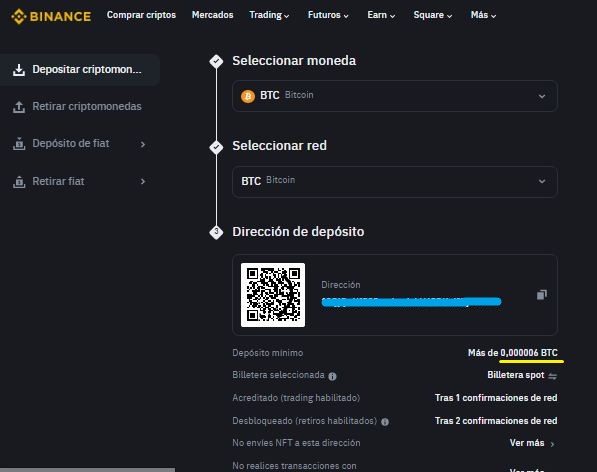
Task: Open the Futuros menu
Action: pos(328,15)
